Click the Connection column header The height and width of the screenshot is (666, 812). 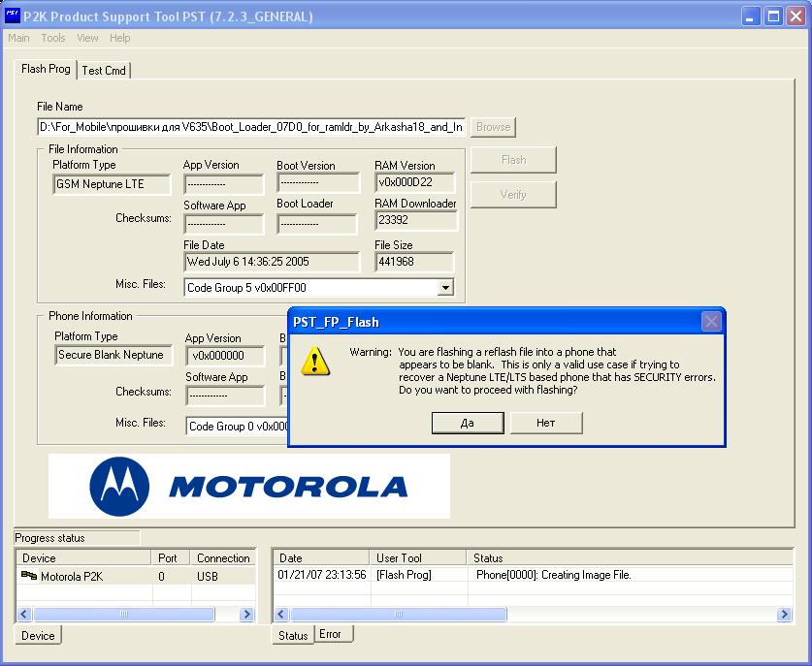tap(223, 557)
